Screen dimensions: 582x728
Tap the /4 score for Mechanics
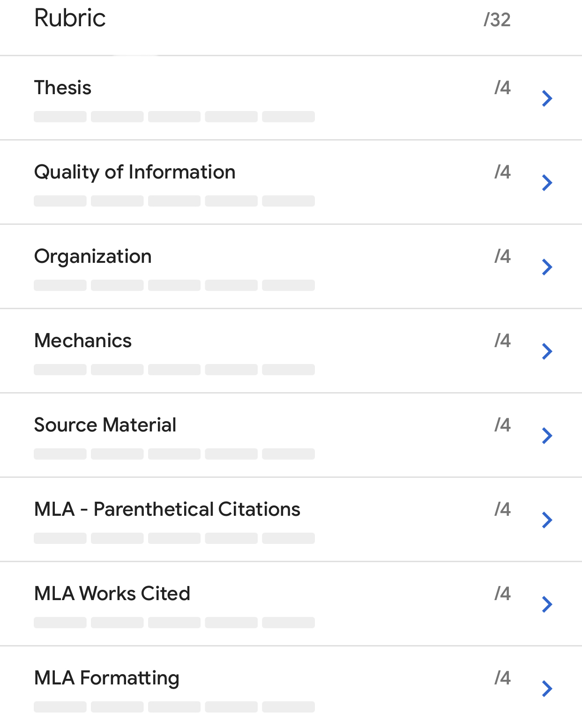502,341
